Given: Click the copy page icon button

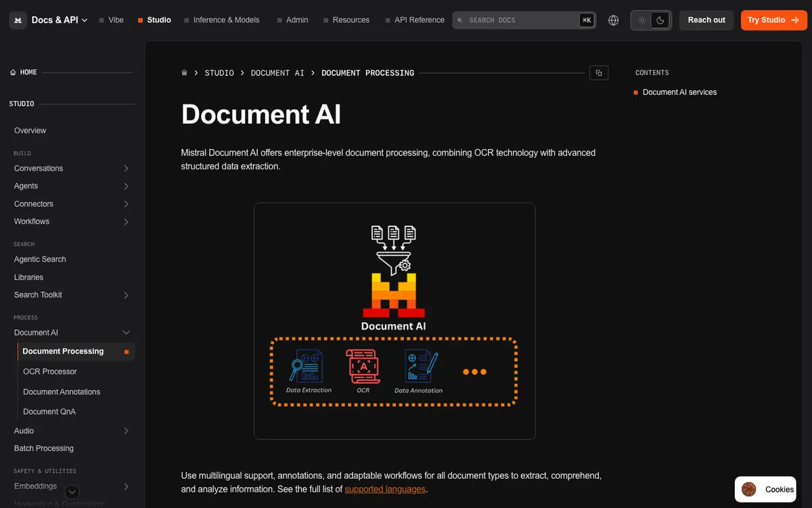Looking at the screenshot, I should click(599, 72).
